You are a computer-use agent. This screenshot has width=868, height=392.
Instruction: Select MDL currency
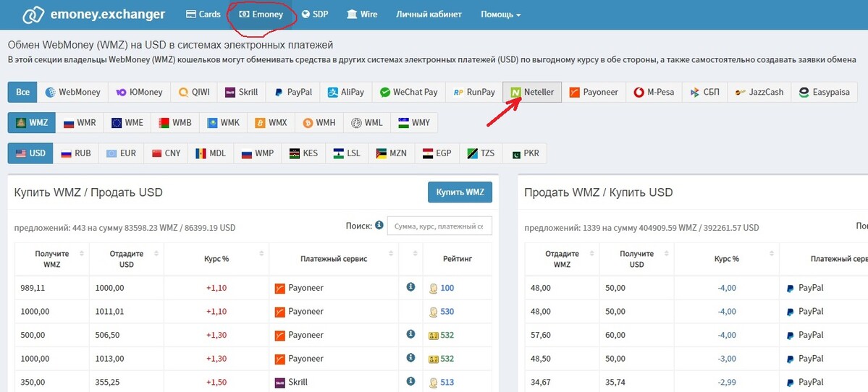coord(211,153)
